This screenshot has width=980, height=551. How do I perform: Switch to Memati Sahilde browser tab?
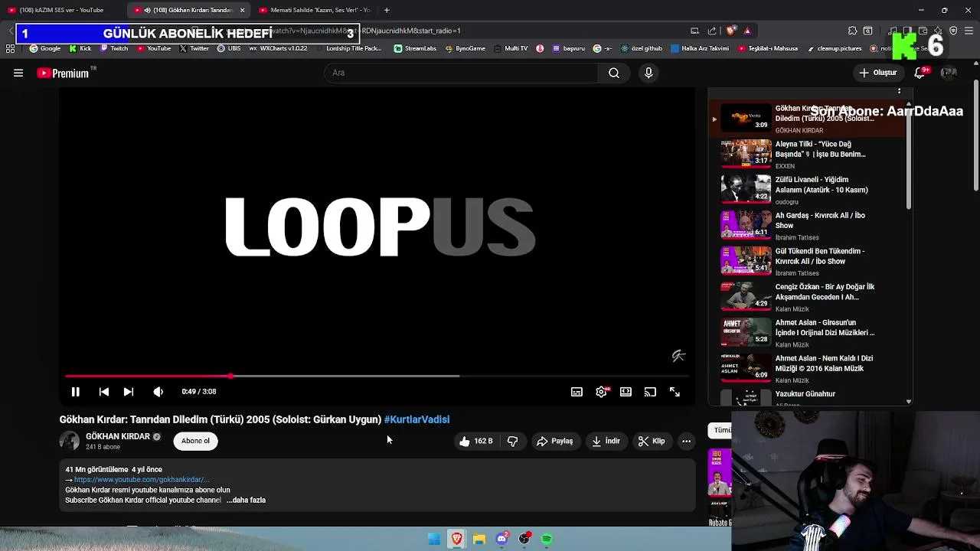click(314, 10)
